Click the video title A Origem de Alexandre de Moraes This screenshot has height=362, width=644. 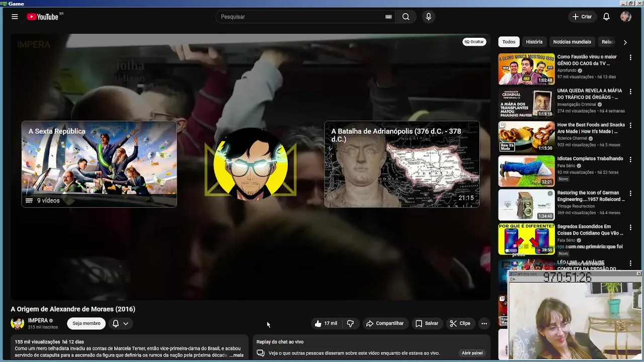tap(73, 309)
